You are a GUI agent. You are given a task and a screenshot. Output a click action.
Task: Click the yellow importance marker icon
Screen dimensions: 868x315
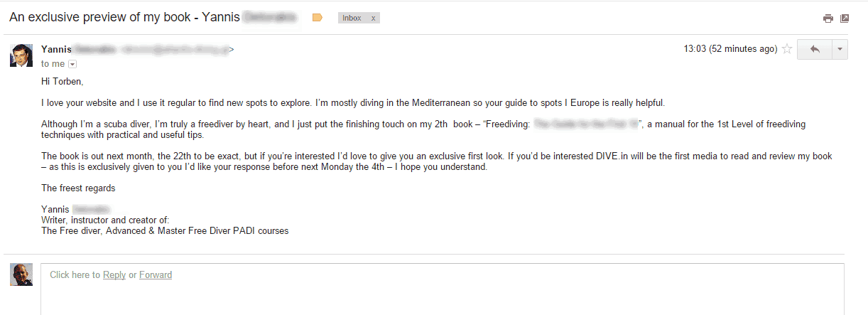(x=318, y=18)
